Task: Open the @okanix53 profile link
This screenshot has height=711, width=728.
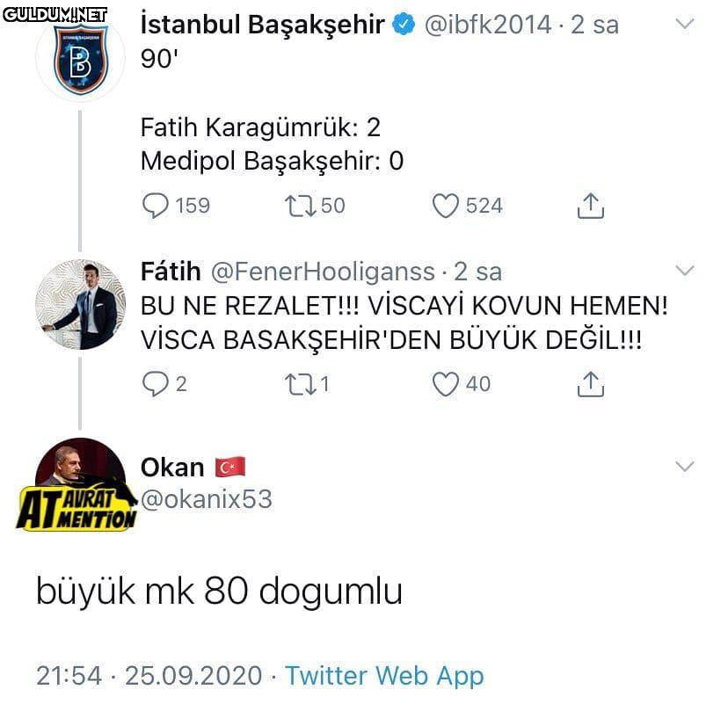Action: [x=207, y=499]
